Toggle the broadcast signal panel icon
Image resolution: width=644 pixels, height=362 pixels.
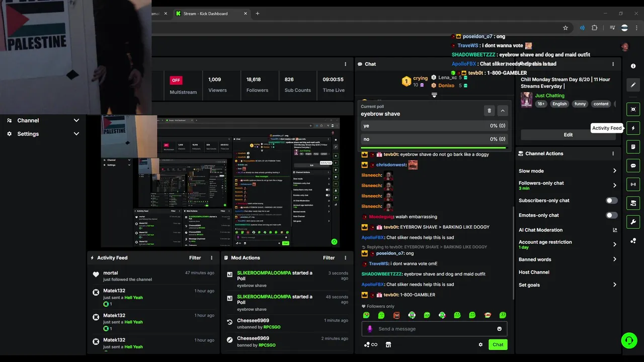click(x=633, y=185)
